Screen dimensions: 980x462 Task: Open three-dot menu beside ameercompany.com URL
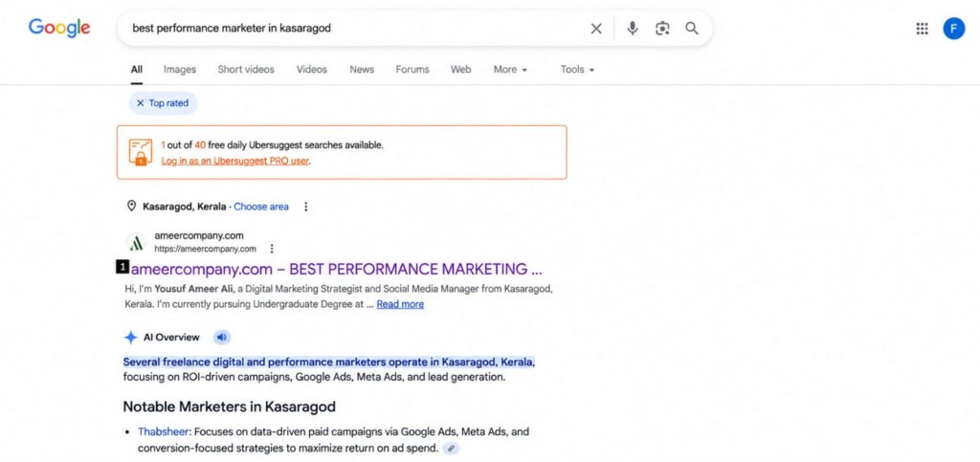[271, 249]
